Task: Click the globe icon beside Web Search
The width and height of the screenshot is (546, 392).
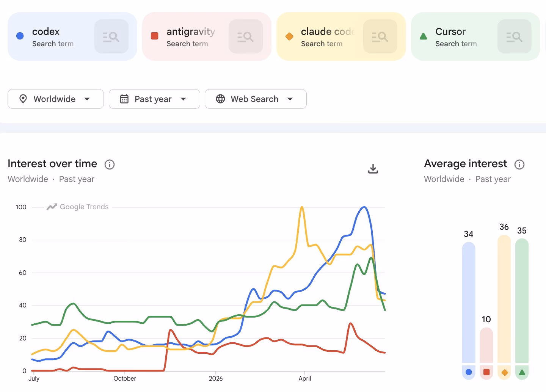Action: (x=220, y=99)
